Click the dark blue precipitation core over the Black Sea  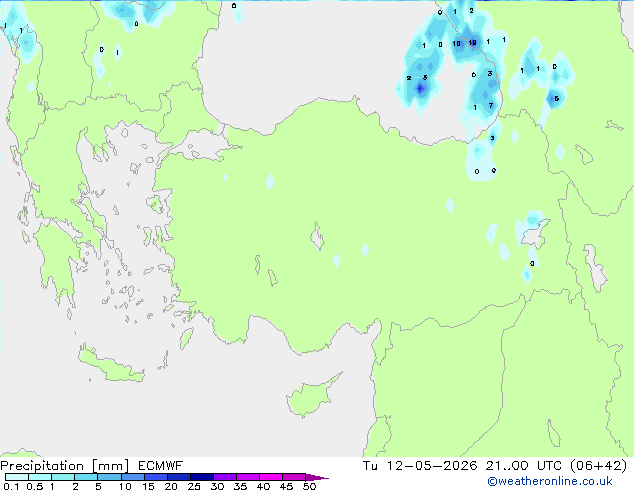click(421, 88)
